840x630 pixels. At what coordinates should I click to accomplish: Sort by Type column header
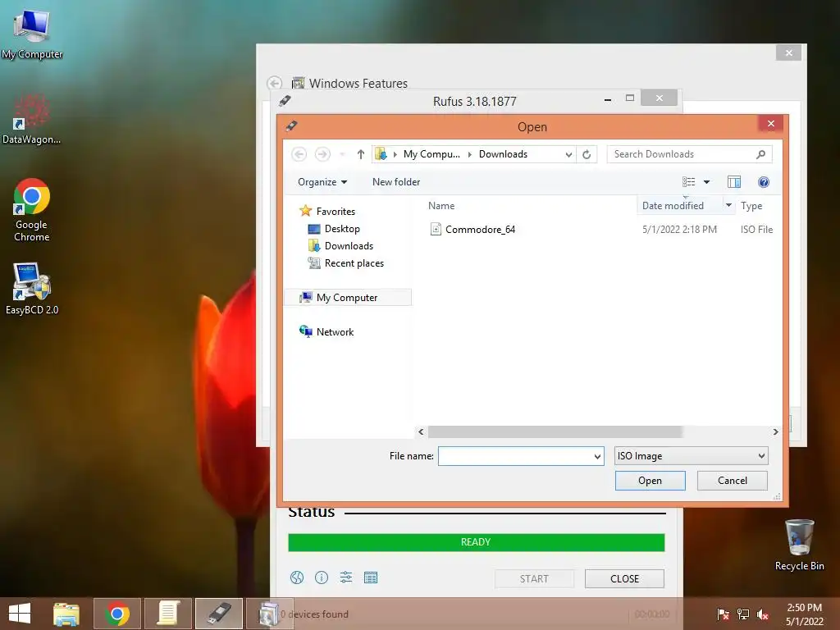pos(751,206)
